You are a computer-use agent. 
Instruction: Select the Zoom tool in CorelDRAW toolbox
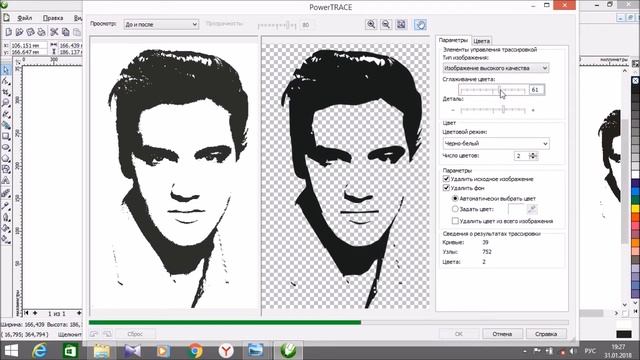[x=6, y=103]
